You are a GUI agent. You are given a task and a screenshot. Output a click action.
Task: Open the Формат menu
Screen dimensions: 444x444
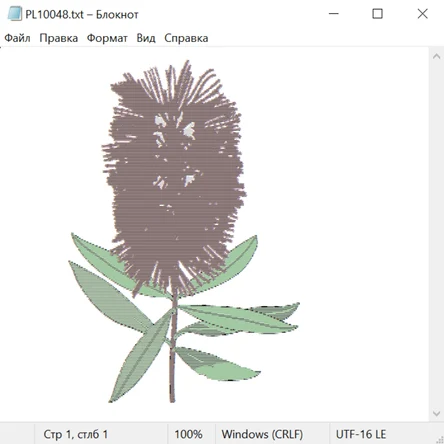coord(107,38)
